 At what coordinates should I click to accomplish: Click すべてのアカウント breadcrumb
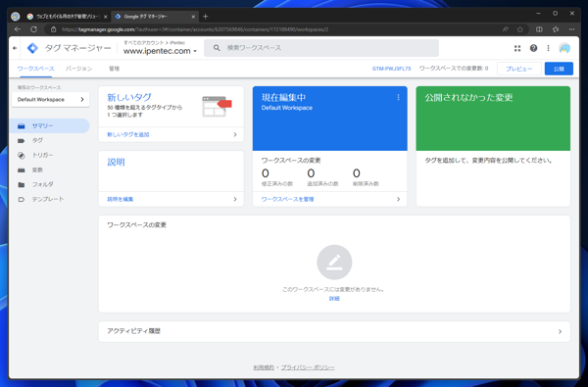(x=144, y=43)
